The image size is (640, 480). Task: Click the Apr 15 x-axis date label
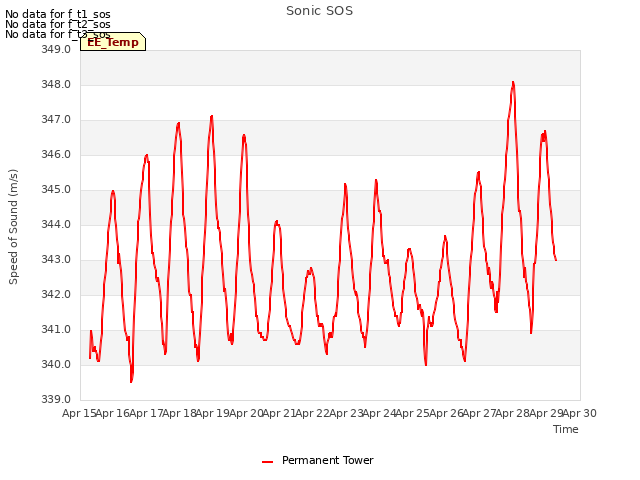tap(80, 413)
